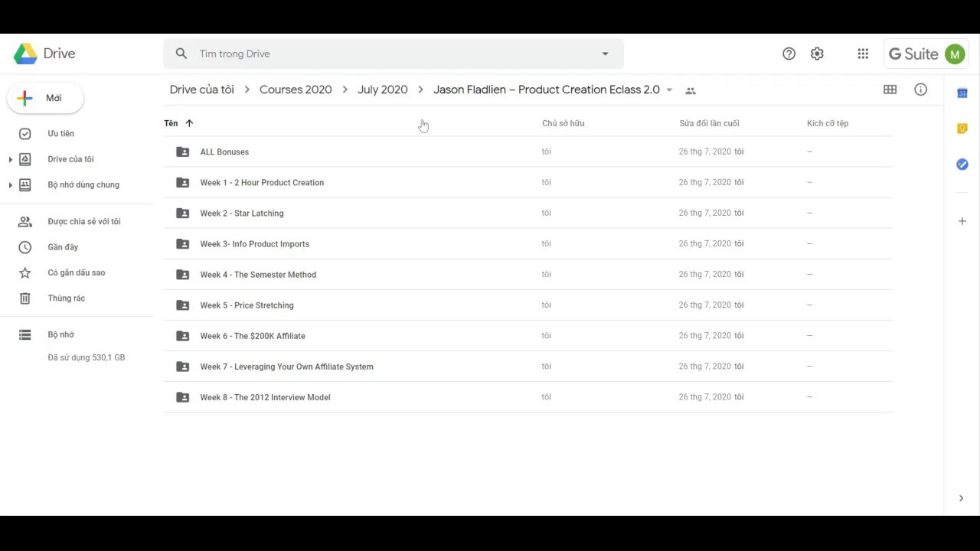The image size is (980, 551).
Task: Go to Drive của tôi breadcrumb
Action: 202,90
